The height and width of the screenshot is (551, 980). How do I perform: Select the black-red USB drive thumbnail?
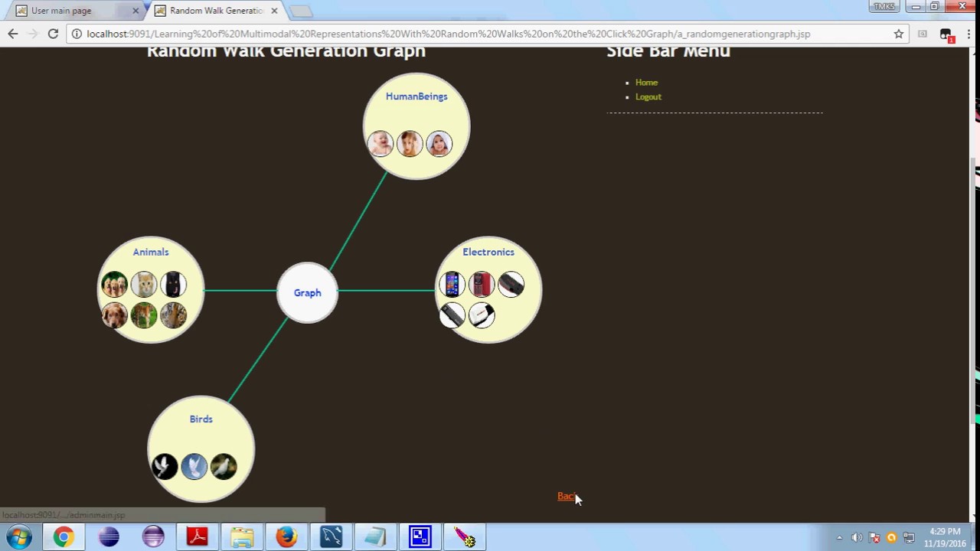click(511, 285)
